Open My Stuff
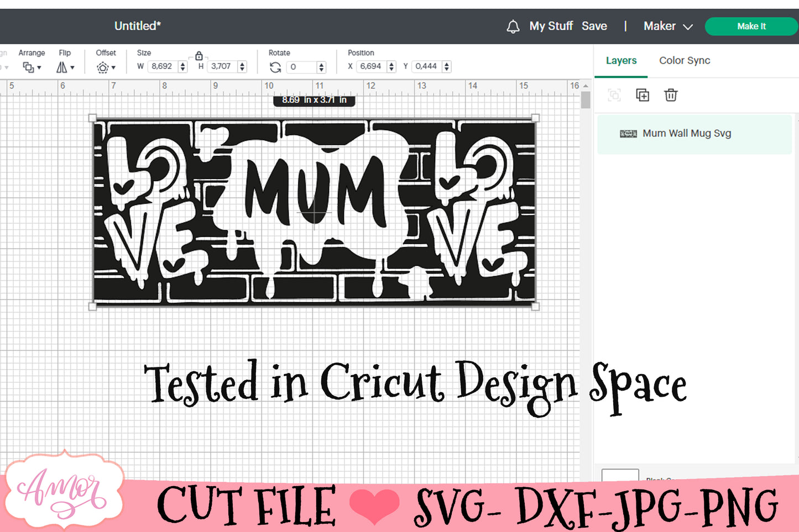The image size is (799, 532). coord(551,26)
